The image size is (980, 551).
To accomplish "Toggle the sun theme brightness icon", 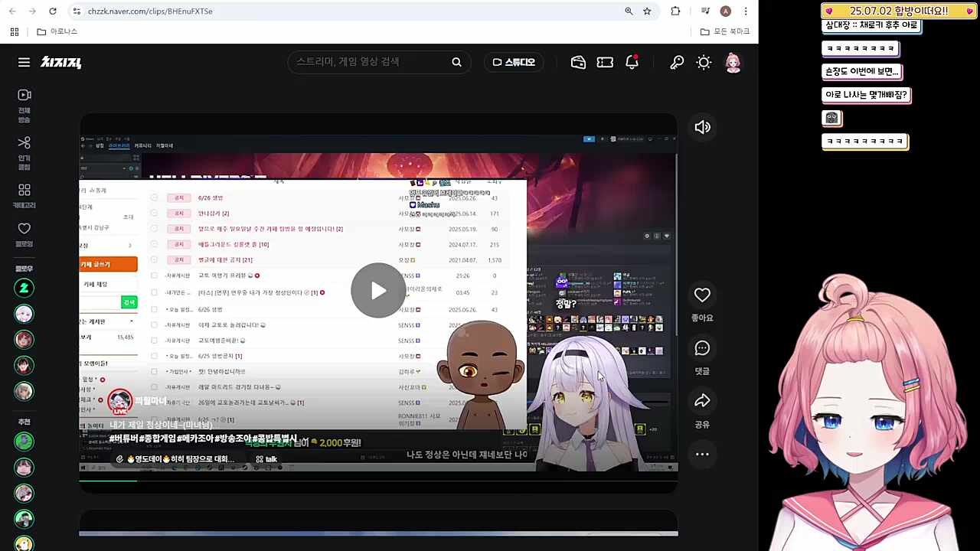I will (x=704, y=62).
